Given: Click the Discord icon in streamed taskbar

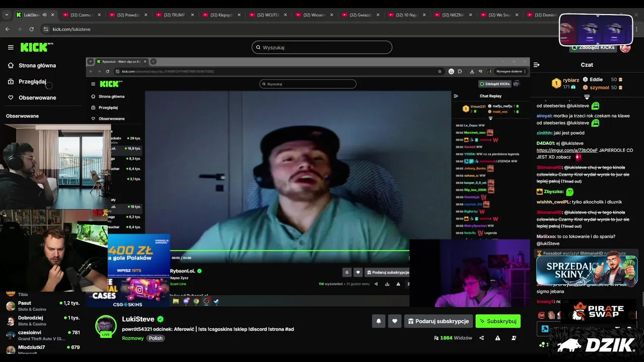Looking at the screenshot, I should click(186, 301).
